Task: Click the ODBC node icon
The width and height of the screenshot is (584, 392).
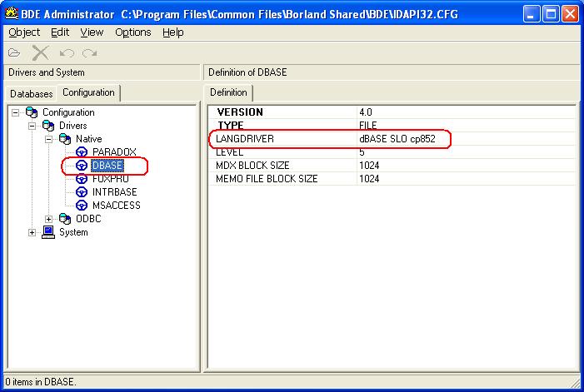Action: click(65, 219)
